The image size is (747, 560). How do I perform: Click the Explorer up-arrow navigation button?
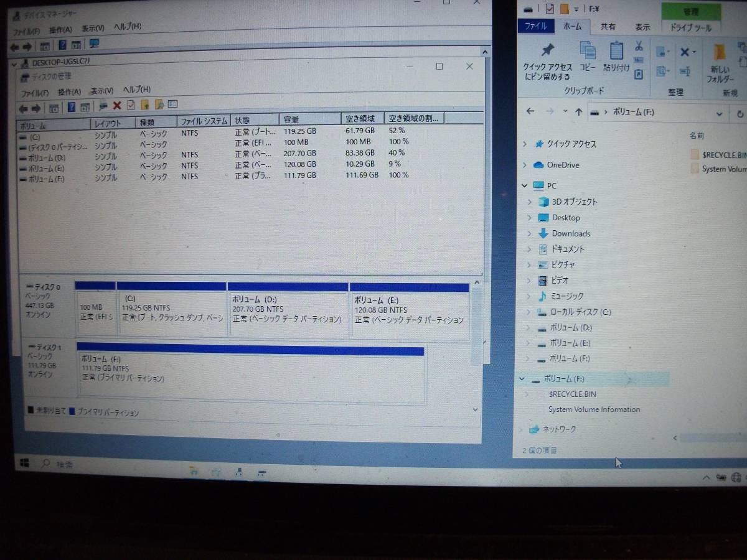click(578, 112)
